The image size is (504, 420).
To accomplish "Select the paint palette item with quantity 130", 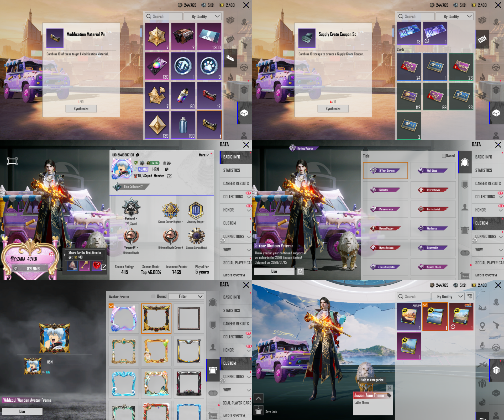I will [x=157, y=66].
